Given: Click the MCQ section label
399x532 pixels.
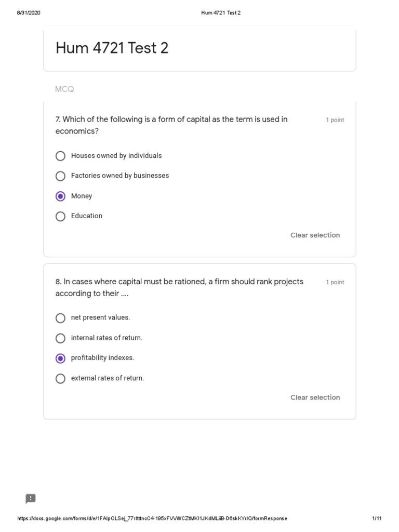Looking at the screenshot, I should coord(64,89).
